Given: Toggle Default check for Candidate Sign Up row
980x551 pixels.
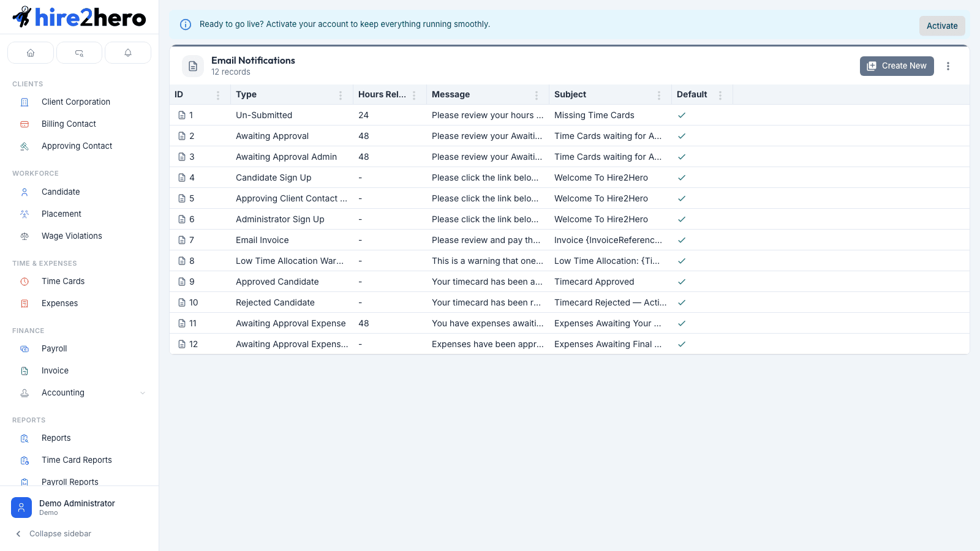Looking at the screenshot, I should [682, 178].
